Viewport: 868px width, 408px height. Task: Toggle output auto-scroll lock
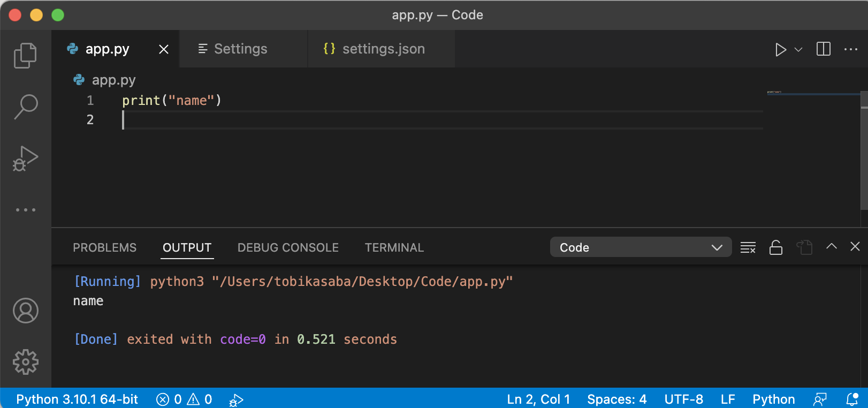[775, 247]
